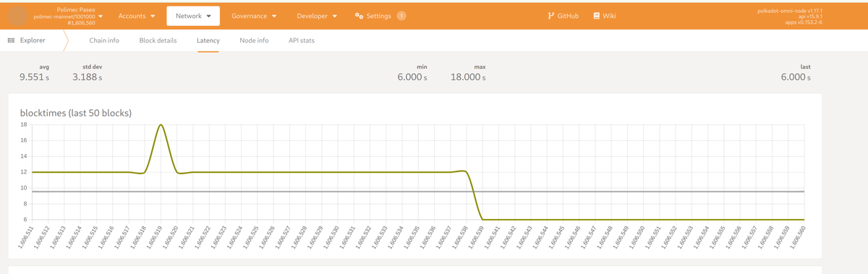Expand the Network menu
Image resolution: width=868 pixels, height=274 pixels.
tap(192, 16)
